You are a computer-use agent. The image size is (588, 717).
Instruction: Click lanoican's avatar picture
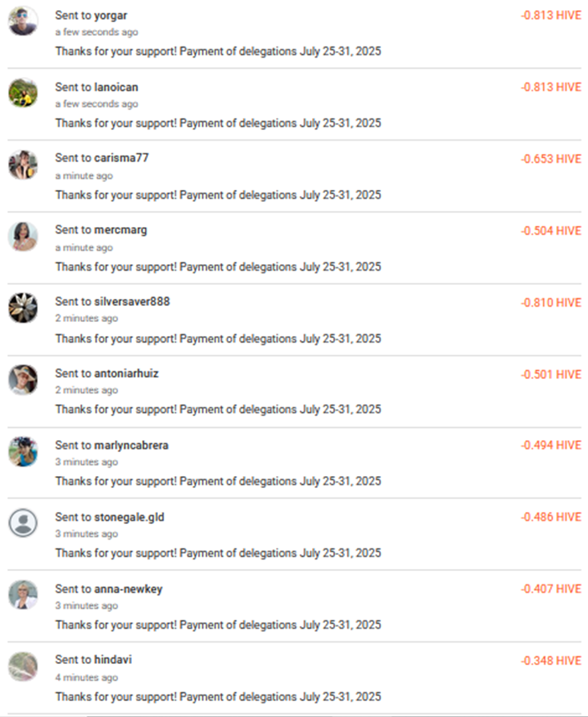(x=23, y=93)
